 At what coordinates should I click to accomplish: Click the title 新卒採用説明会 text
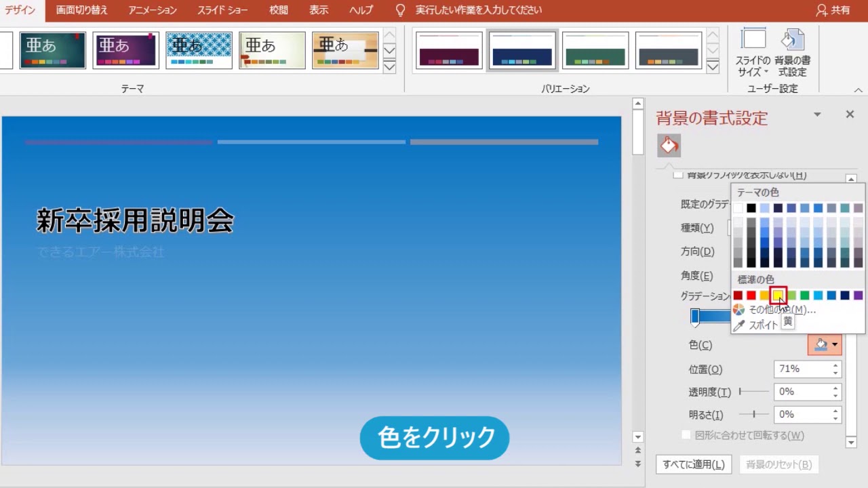coord(135,221)
